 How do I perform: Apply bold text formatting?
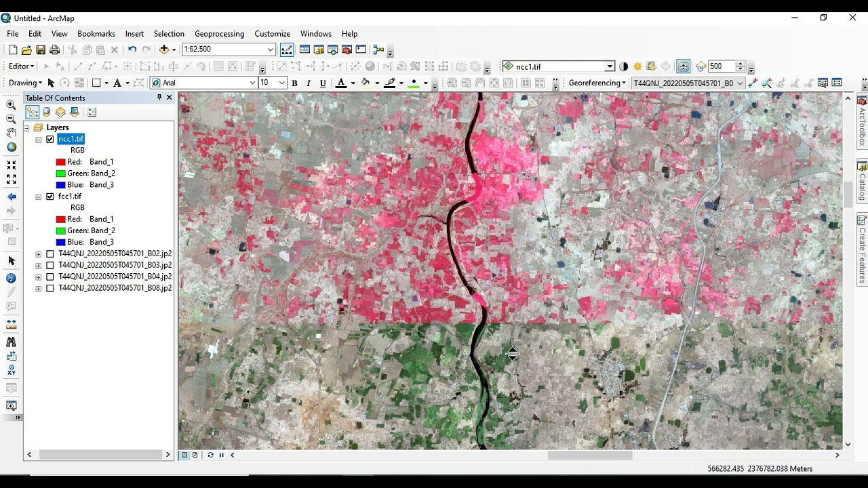click(294, 83)
